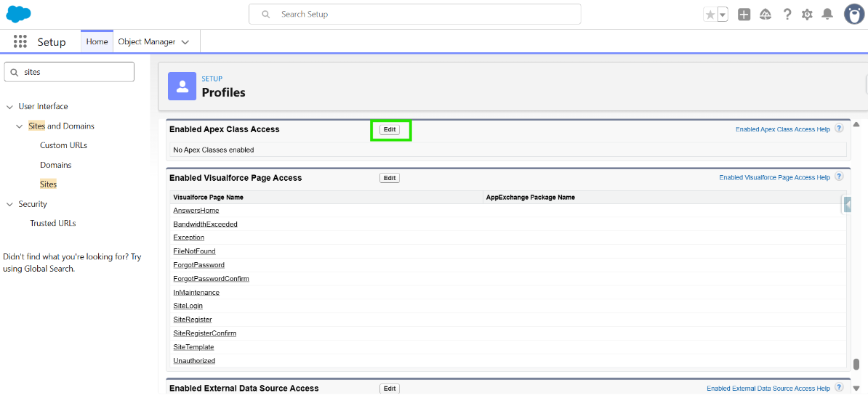Viewport: 868px width, 398px height.
Task: View notifications bell
Action: click(x=827, y=15)
